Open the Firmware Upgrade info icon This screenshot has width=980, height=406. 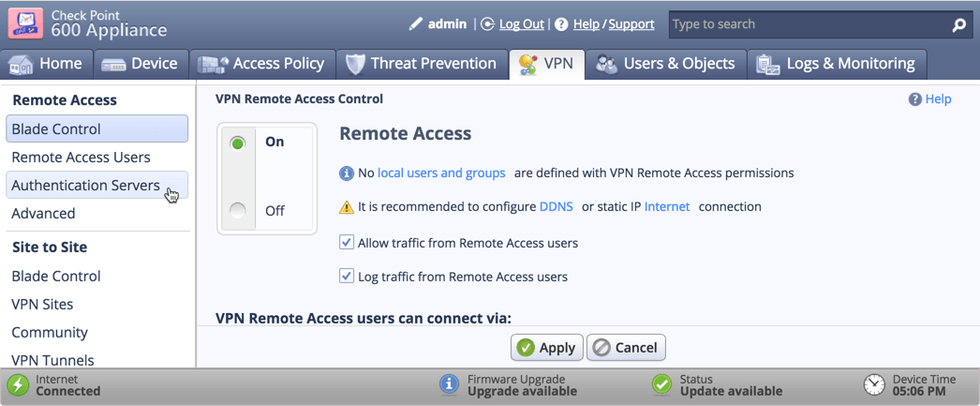pyautogui.click(x=450, y=384)
